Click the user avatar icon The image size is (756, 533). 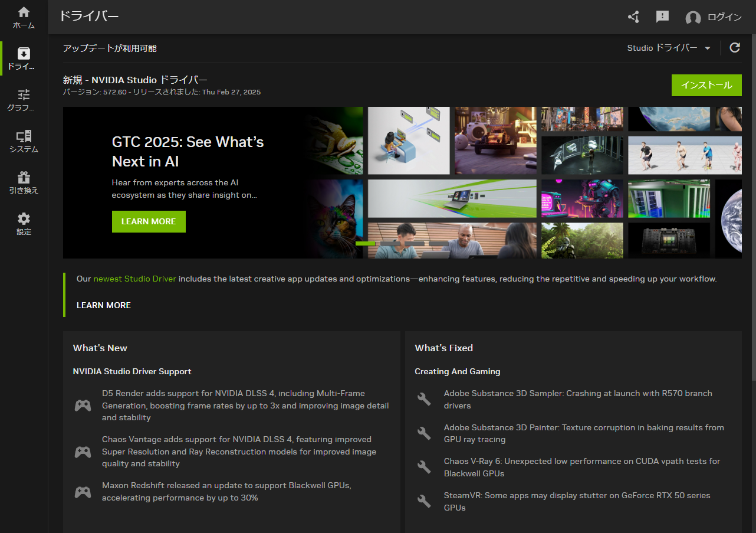[x=693, y=18]
